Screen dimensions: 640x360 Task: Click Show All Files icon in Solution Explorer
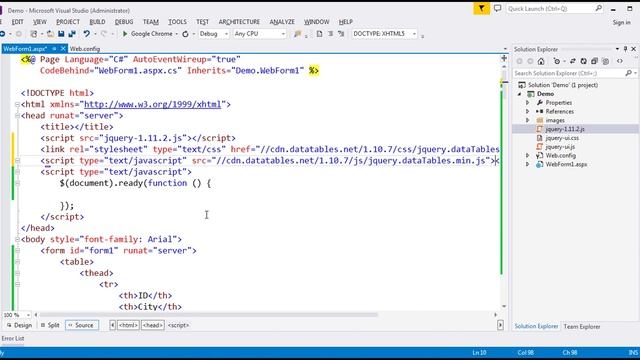coord(606,61)
